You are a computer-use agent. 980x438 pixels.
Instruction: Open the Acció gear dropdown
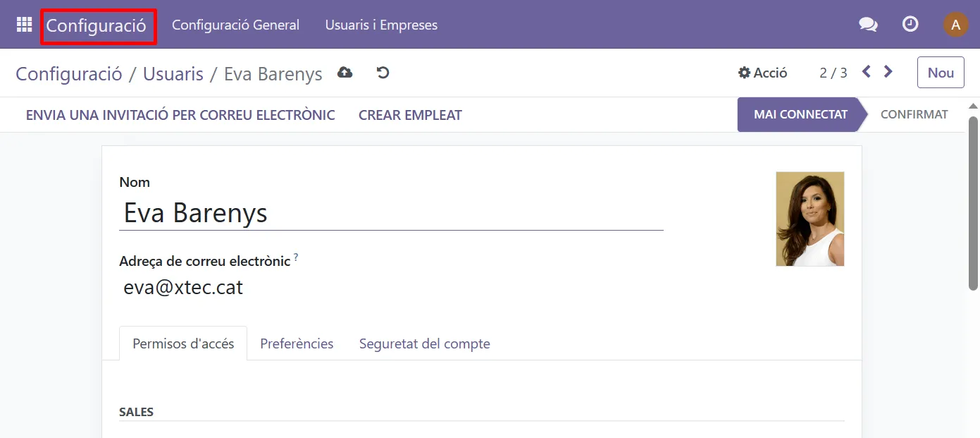(763, 73)
